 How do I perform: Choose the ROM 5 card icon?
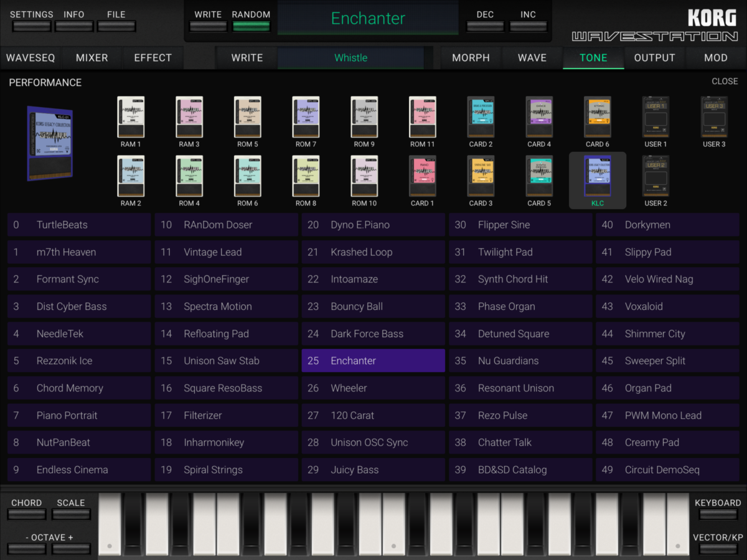247,118
